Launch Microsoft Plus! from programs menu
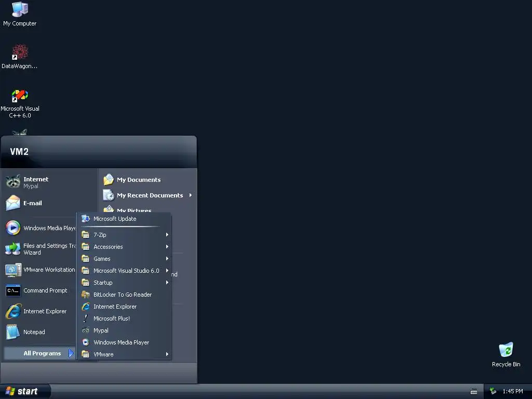 124,318
